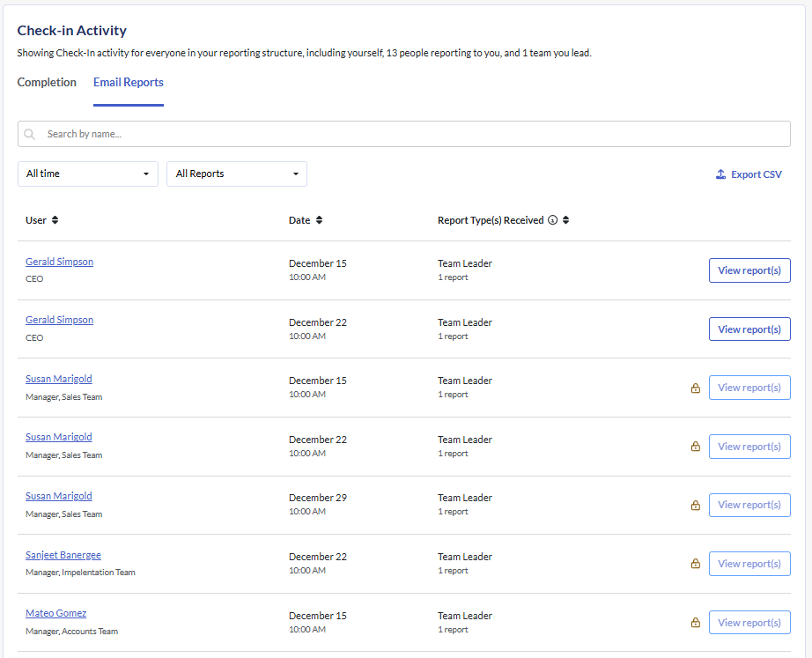Open first Susan Marigold profile link
Viewport: 812px width, 658px height.
pos(59,379)
